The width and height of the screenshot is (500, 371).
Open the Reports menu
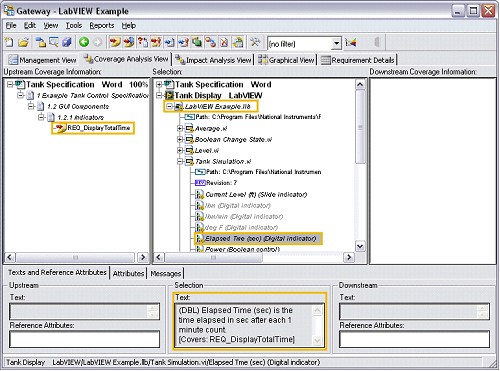(x=102, y=26)
